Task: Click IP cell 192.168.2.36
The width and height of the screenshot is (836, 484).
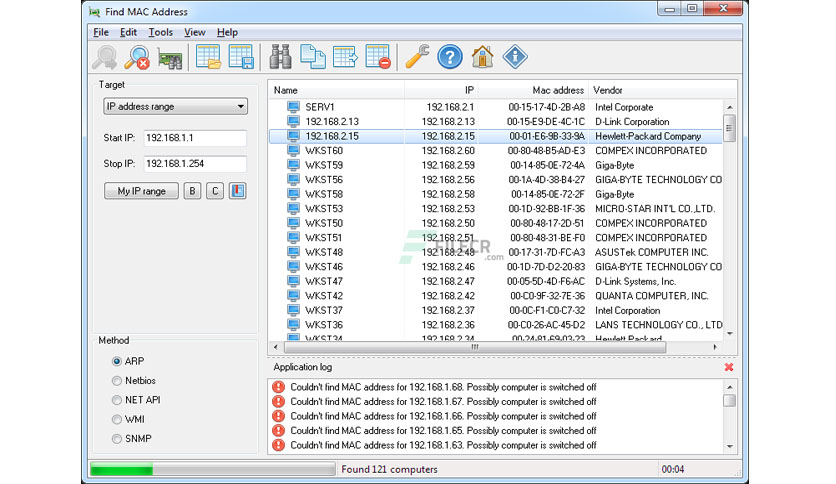Action: [448, 325]
